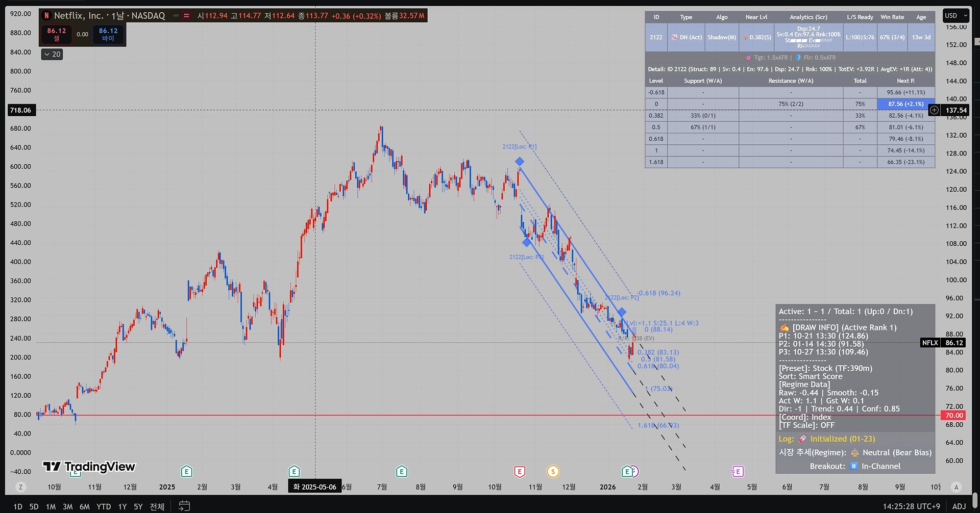Select the 6M time range

pos(85,506)
